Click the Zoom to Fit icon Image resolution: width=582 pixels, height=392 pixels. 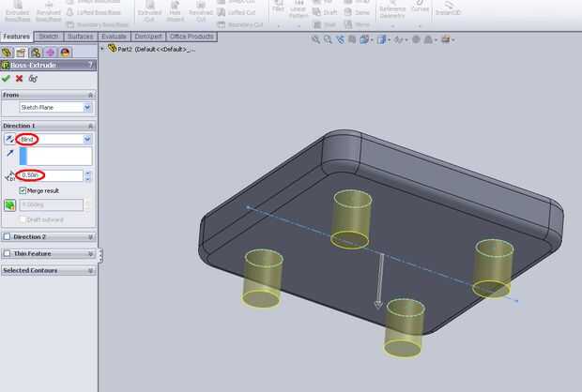[315, 39]
